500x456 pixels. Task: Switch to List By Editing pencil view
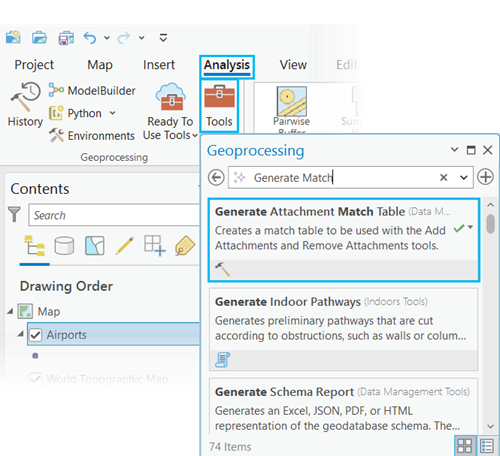coord(125,246)
